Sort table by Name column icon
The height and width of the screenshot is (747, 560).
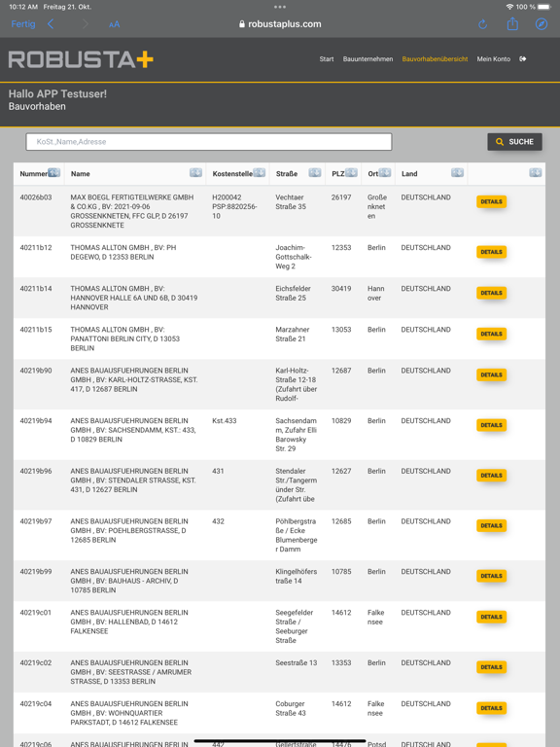point(195,172)
